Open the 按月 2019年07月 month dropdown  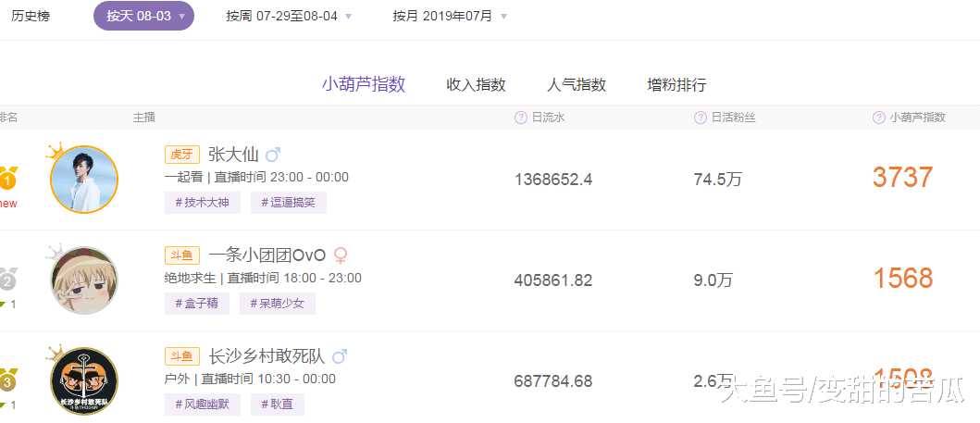(x=450, y=17)
